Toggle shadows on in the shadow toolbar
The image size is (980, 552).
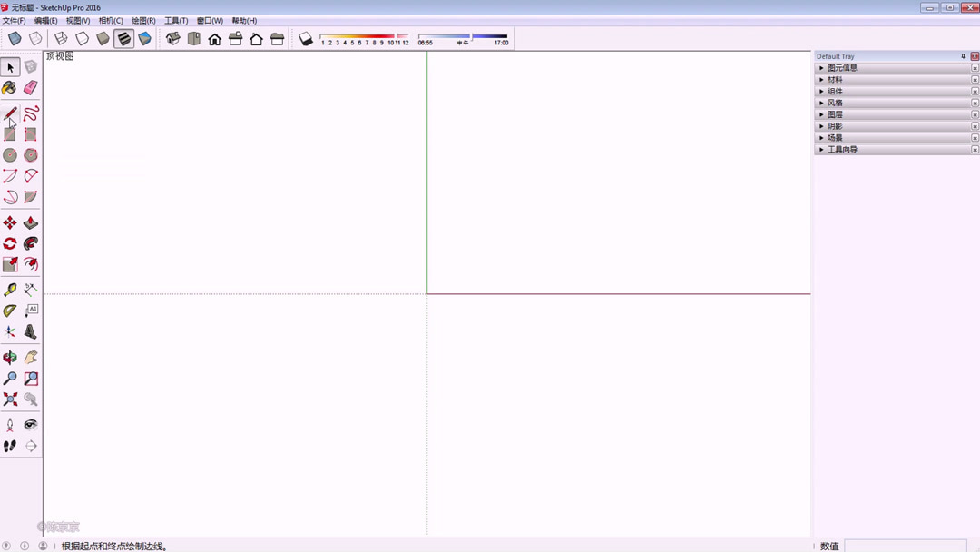tap(306, 38)
